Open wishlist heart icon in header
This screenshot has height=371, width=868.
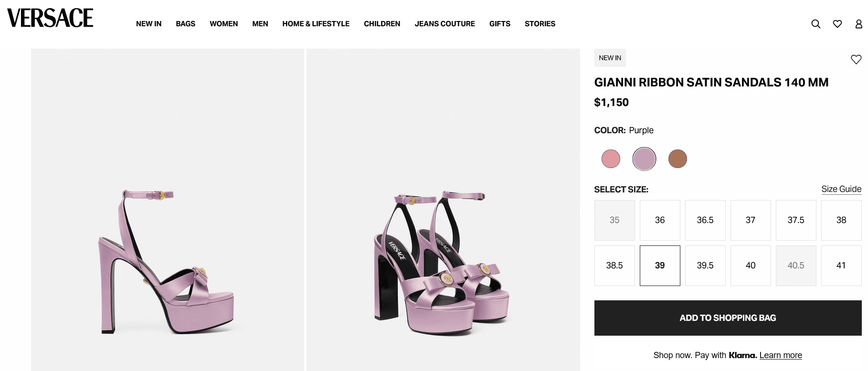[x=837, y=24]
